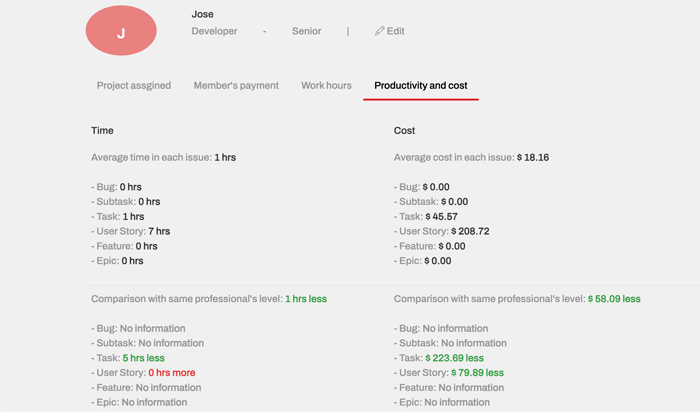Click Epic cost $ 0.00
This screenshot has height=412, width=700.
438,261
